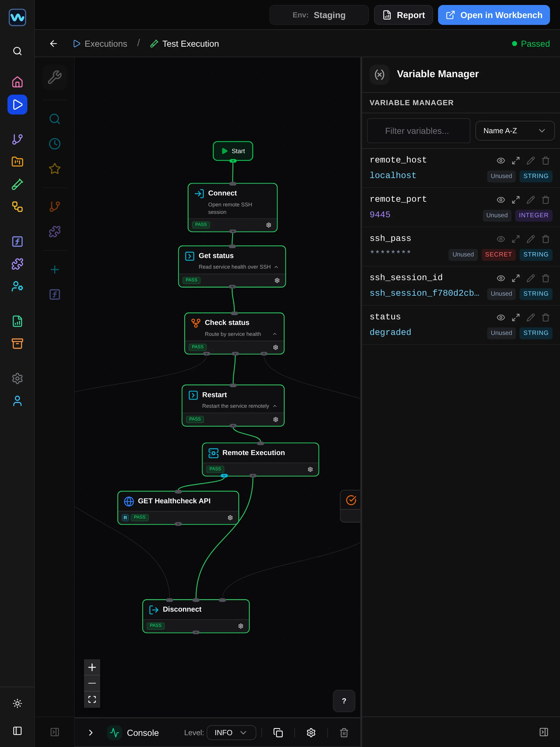Screen dimensions: 560x747
Task: Edit the remote_port variable pencil icon
Action: click(x=531, y=200)
